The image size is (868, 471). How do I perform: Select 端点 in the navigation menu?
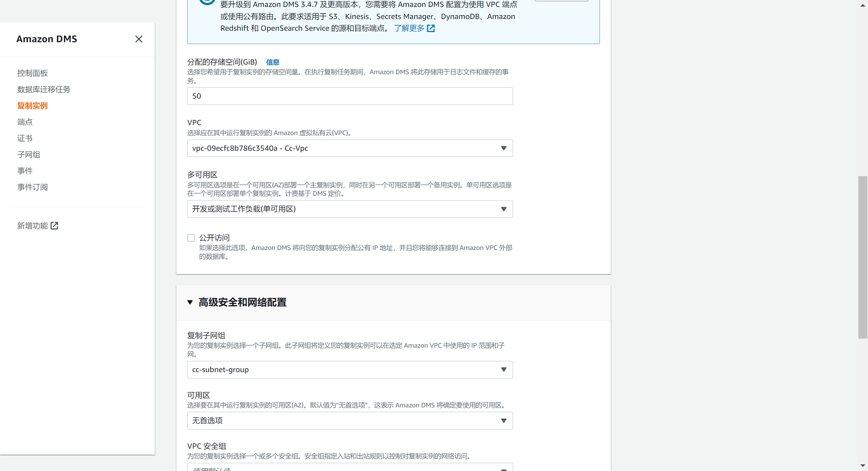[x=25, y=122]
